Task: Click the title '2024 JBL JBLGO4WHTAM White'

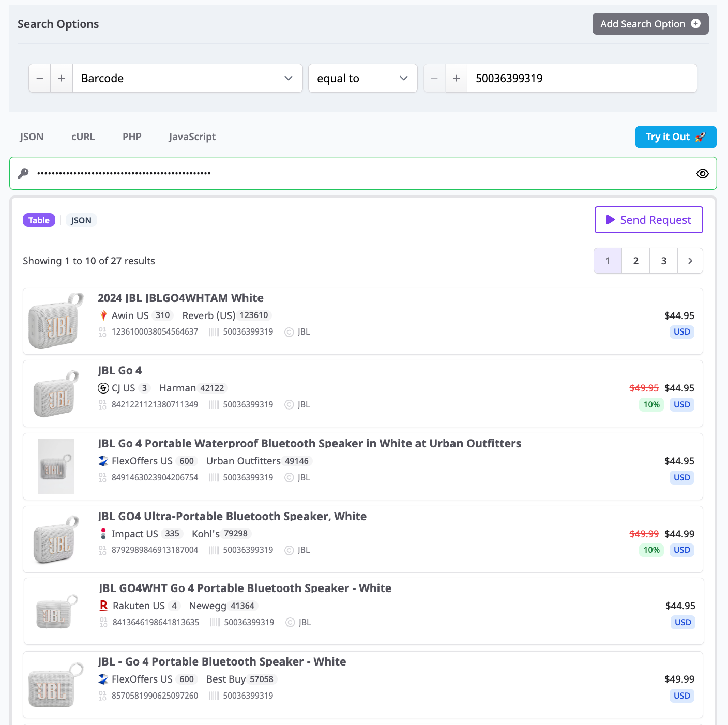Action: [180, 298]
